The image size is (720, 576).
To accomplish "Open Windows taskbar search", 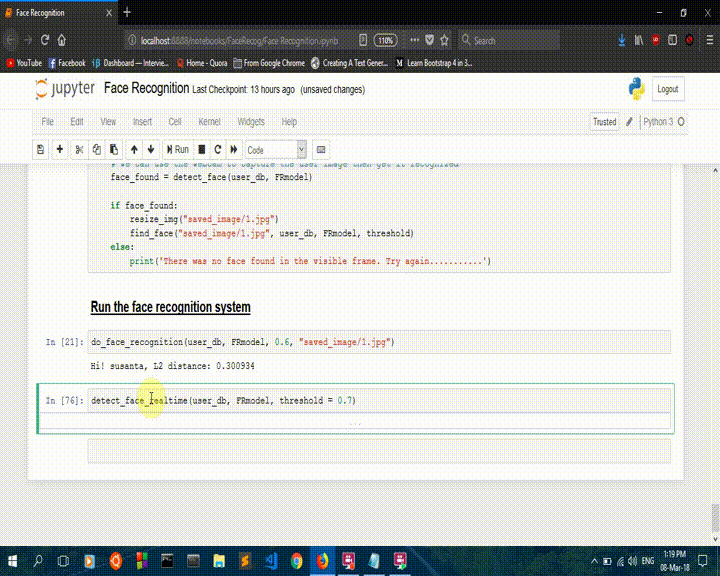I will point(38,561).
